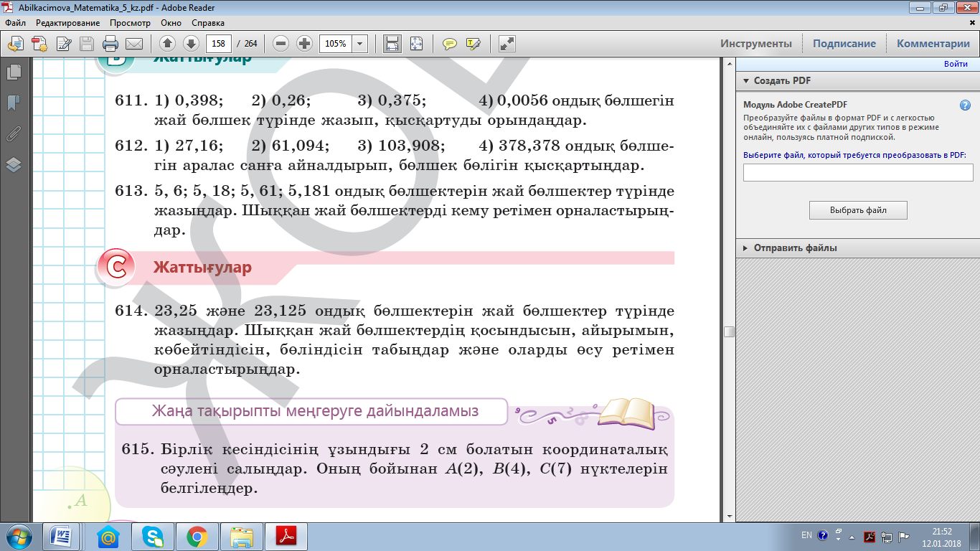Click the file-to-convert input field

point(858,172)
